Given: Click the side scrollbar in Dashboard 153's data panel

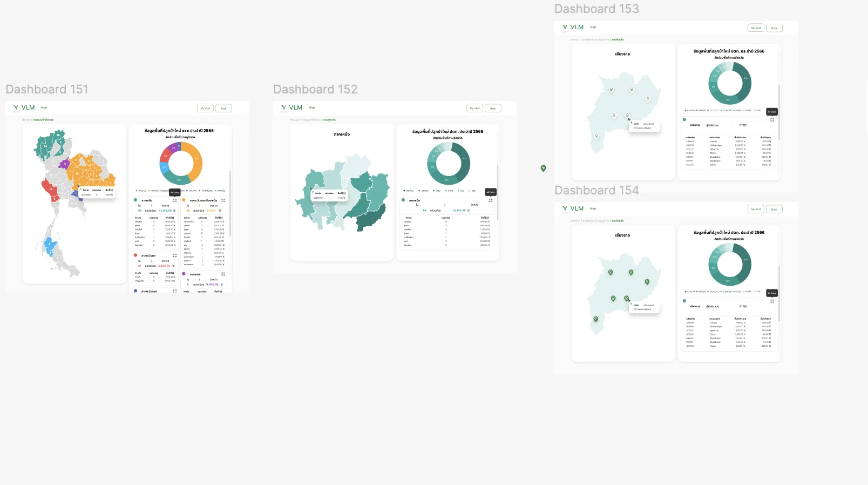Looking at the screenshot, I should point(779,112).
